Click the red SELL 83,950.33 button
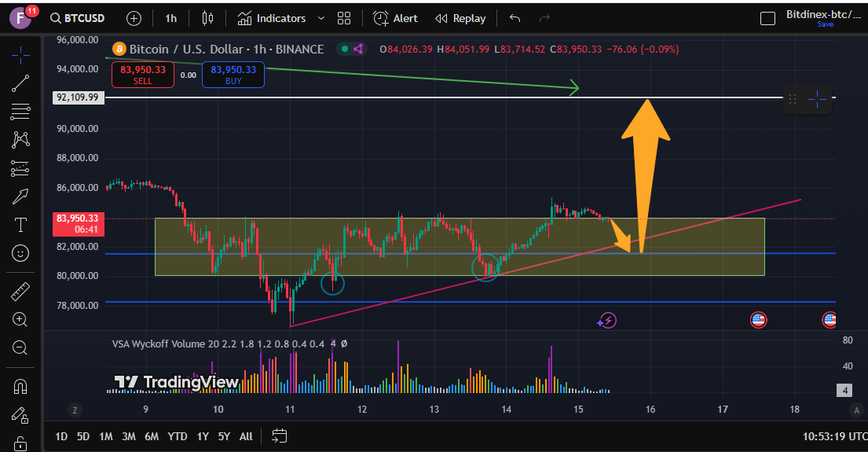This screenshot has height=452, width=868. (143, 75)
